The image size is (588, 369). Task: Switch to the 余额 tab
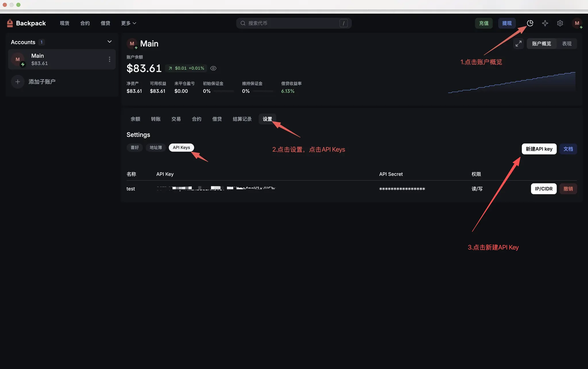click(135, 119)
